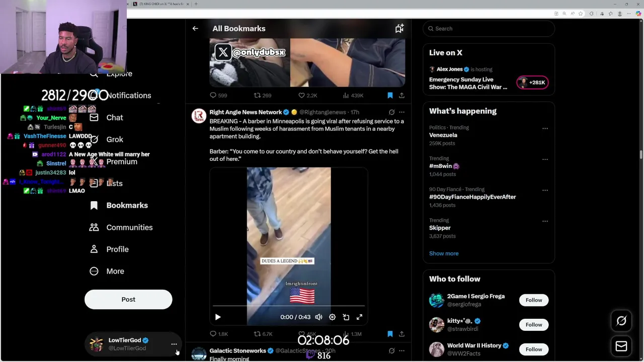Open floating Messages envelope button
Screen dimensions: 644x362
621,346
